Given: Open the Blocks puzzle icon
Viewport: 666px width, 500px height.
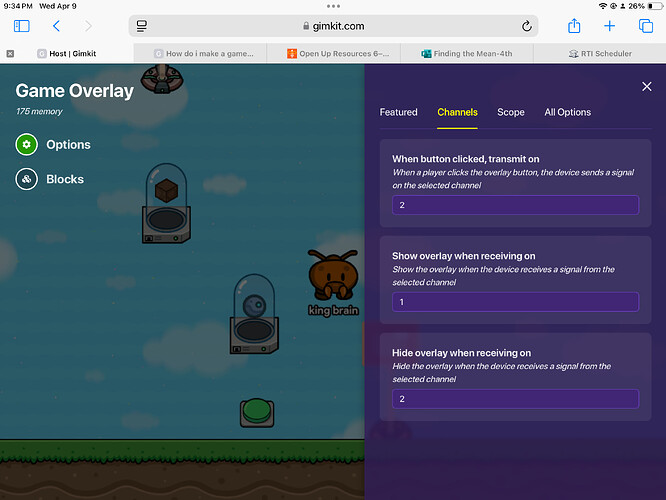Looking at the screenshot, I should [27, 180].
